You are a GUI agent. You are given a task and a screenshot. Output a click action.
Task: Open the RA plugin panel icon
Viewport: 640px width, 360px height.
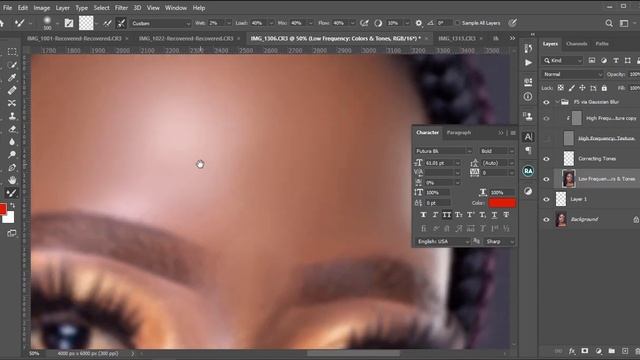528,171
